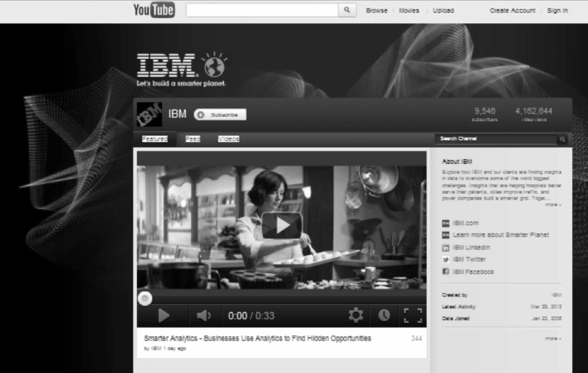Click the IBM channel name text
Viewport: 588px width, 373px height.
[177, 114]
